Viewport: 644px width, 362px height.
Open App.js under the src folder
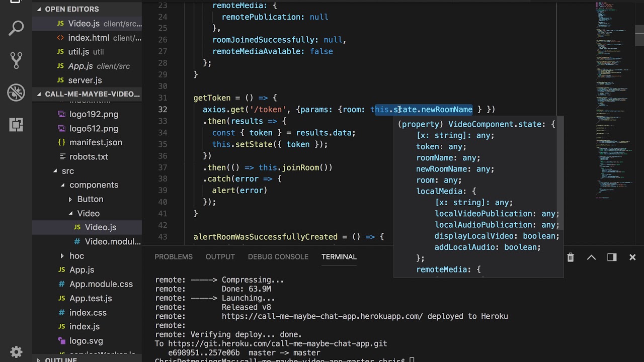tap(82, 270)
